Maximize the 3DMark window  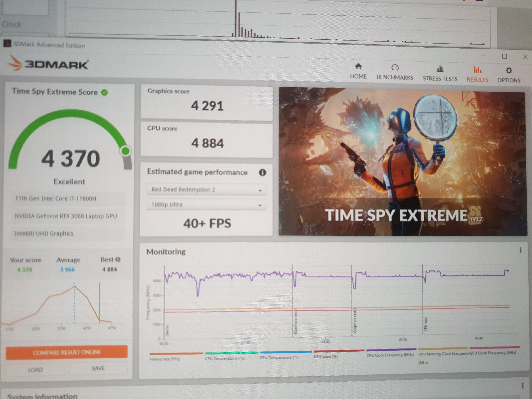tap(505, 56)
